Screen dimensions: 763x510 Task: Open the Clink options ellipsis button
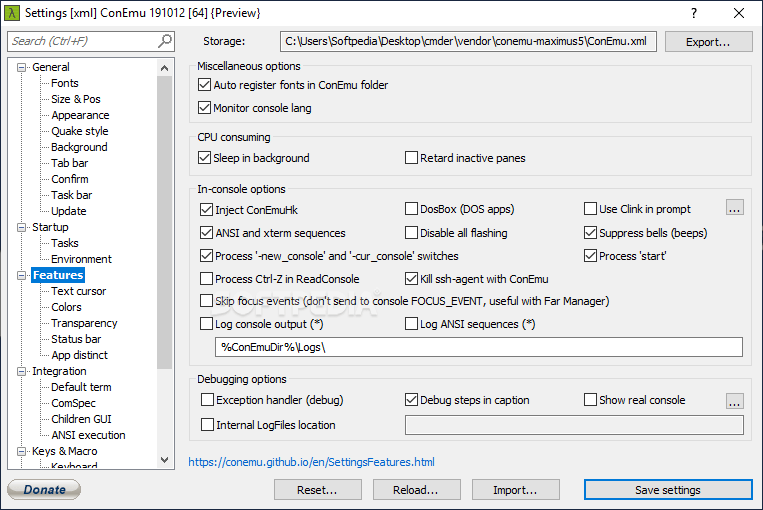(734, 207)
